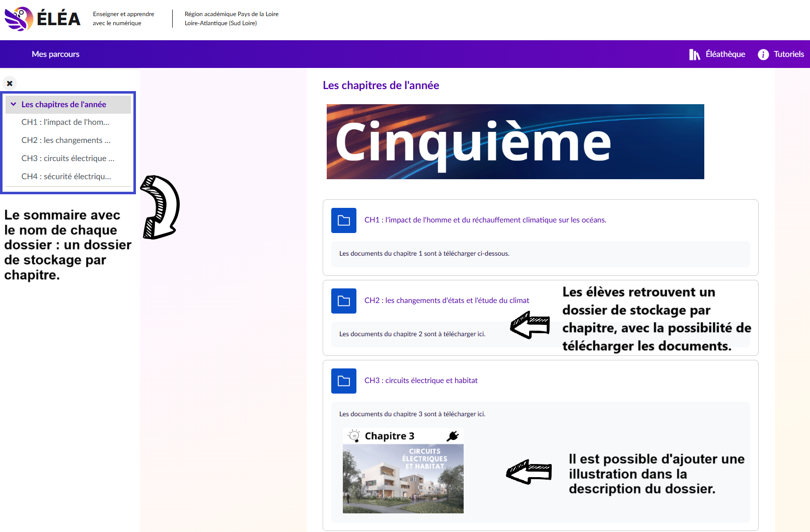The image size is (810, 532).
Task: Click the Cinquième banner image
Action: coord(515,141)
